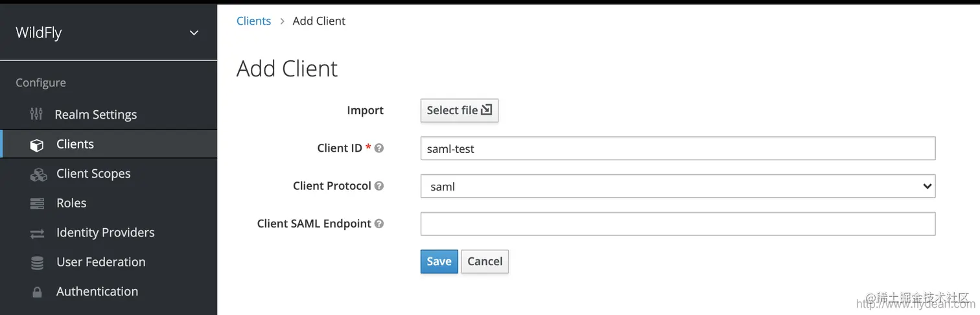Focus the Client SAML Endpoint field
The image size is (980, 315).
pos(677,224)
